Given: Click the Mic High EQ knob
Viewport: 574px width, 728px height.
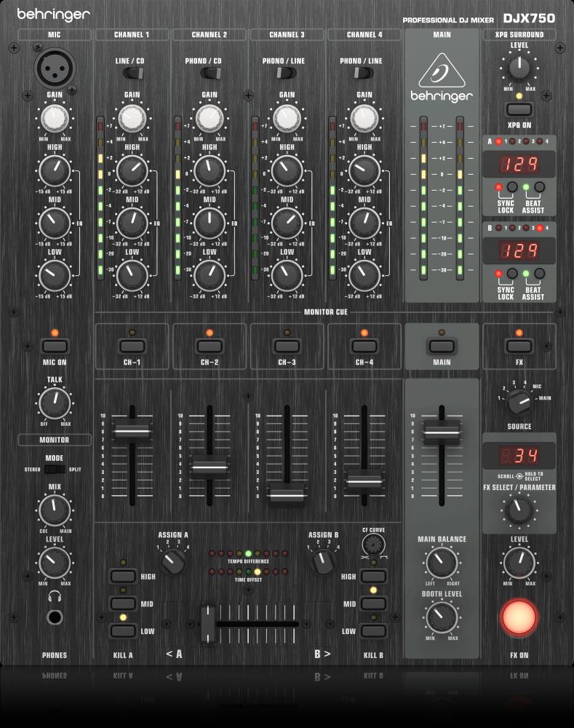Looking at the screenshot, I should tap(54, 170).
